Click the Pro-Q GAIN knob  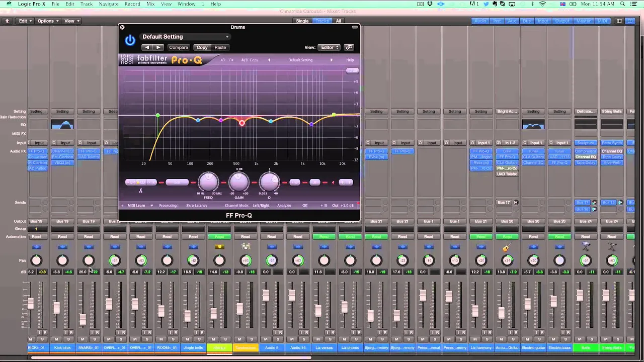(x=239, y=182)
